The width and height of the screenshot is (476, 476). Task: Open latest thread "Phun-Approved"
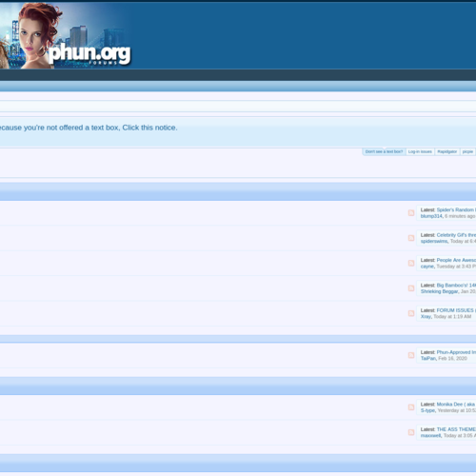[x=456, y=352]
